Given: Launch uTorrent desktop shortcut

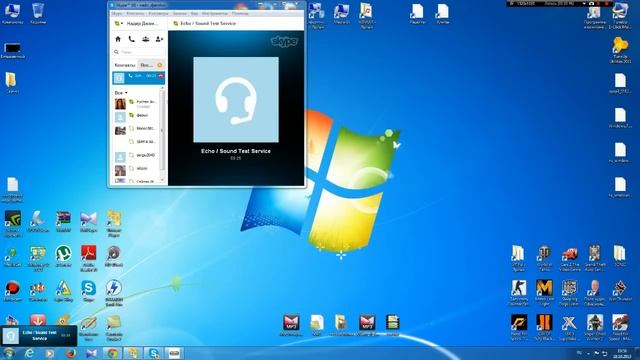Looking at the screenshot, I should [x=63, y=256].
